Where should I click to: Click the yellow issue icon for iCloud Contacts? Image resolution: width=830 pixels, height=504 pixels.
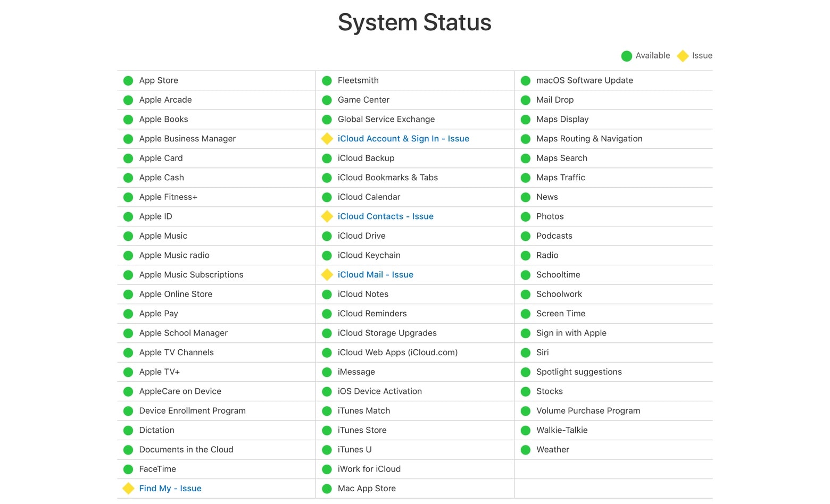(x=327, y=216)
